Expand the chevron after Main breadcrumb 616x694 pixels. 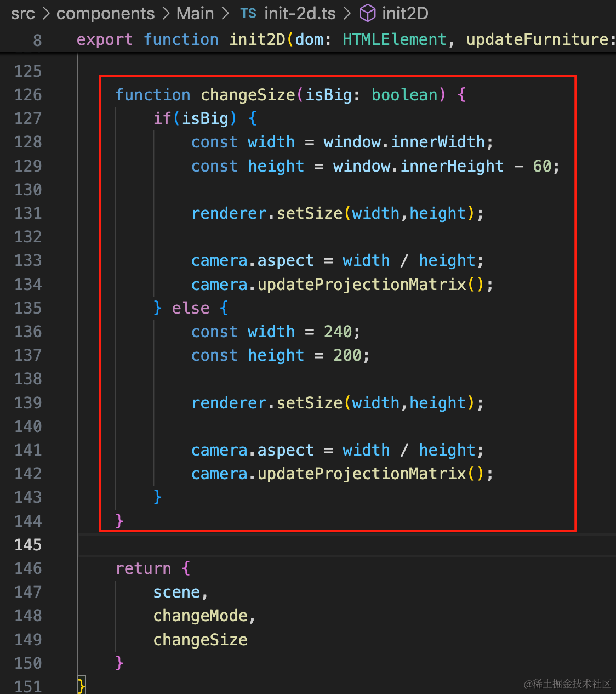point(225,13)
